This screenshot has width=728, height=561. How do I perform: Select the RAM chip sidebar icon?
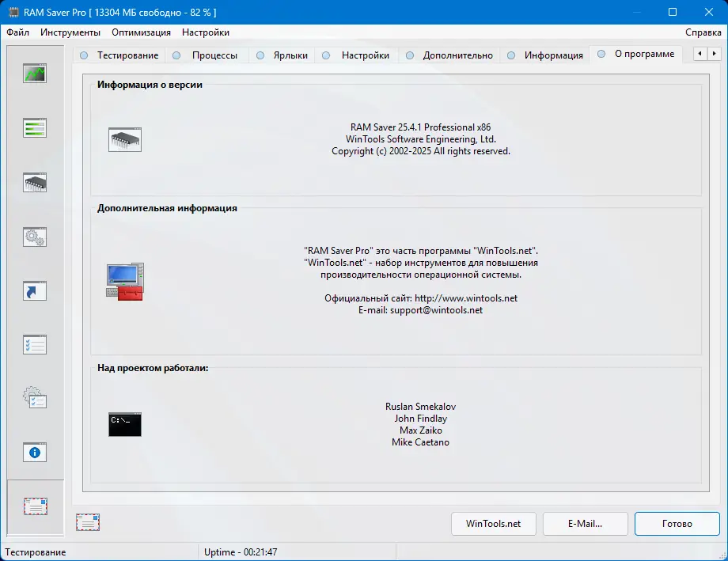(x=35, y=183)
